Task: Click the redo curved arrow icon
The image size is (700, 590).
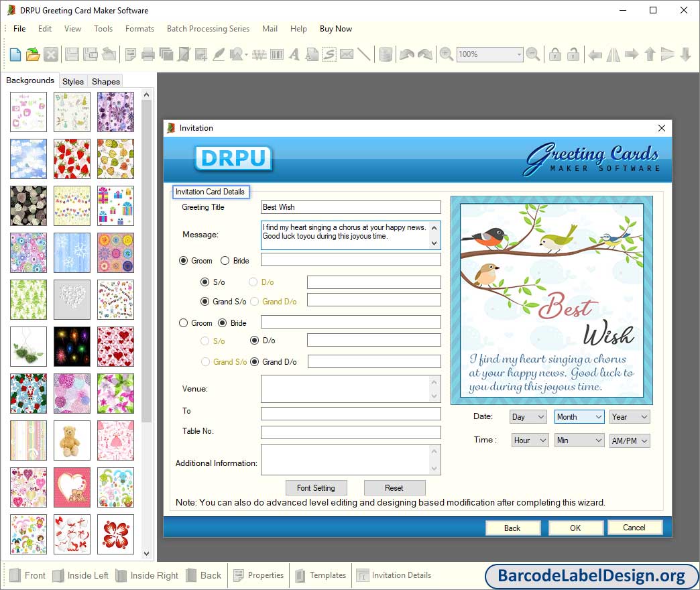Action: point(425,54)
